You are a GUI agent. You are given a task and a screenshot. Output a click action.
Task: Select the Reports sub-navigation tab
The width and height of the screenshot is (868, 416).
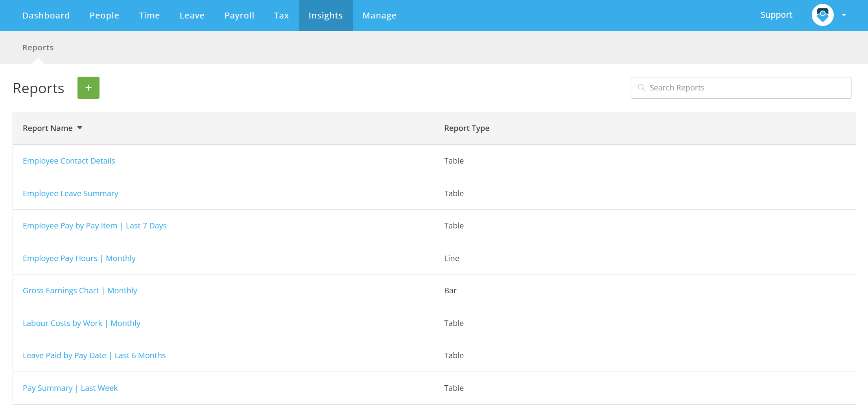pos(38,48)
